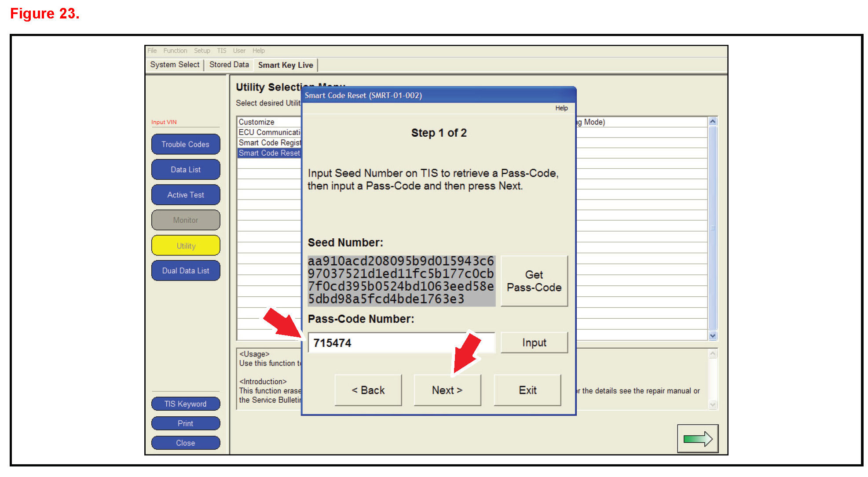Click Get Pass-Code button

click(534, 281)
